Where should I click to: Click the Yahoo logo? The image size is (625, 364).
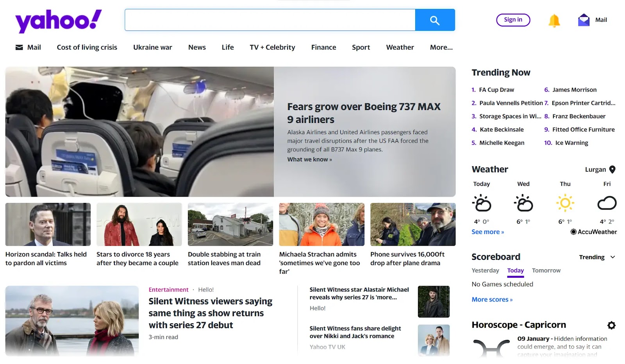click(59, 21)
